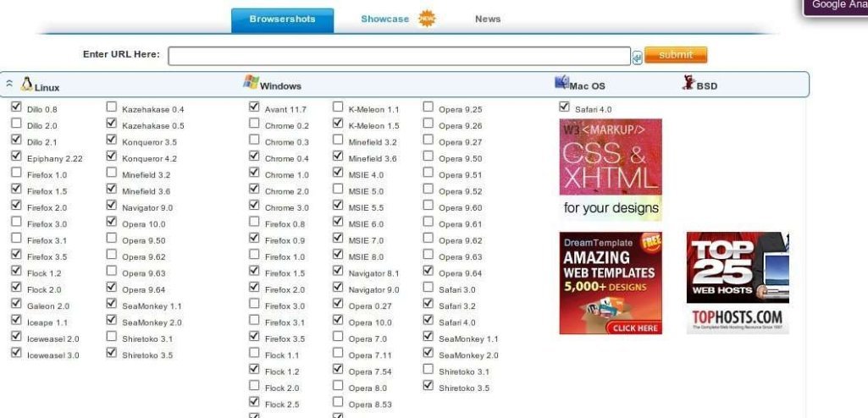Click the 'Enter URL Here:' label
This screenshot has width=868, height=418.
pos(121,54)
